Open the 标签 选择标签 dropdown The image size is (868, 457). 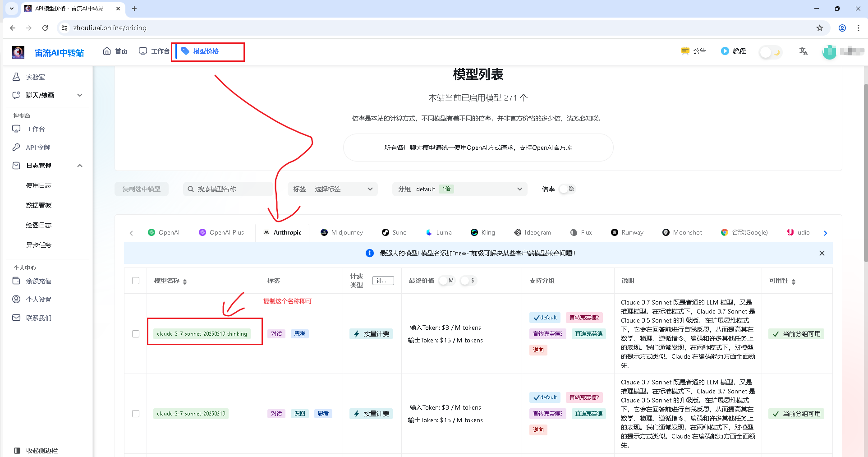coord(333,189)
